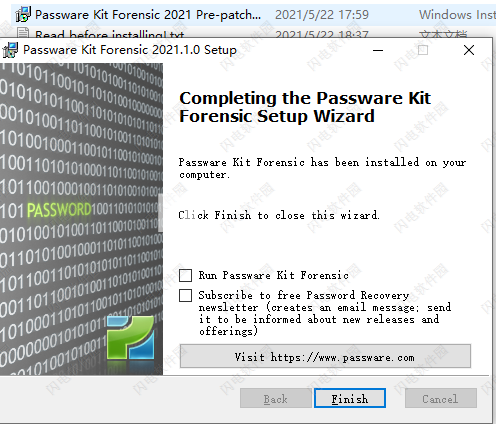496x424 pixels.
Task: Finish the setup wizard
Action: click(350, 398)
